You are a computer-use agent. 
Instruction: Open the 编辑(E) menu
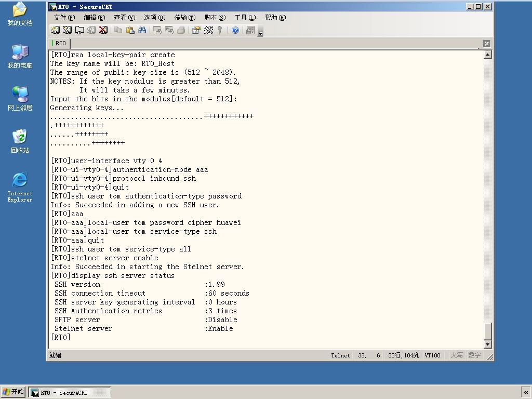tap(95, 17)
